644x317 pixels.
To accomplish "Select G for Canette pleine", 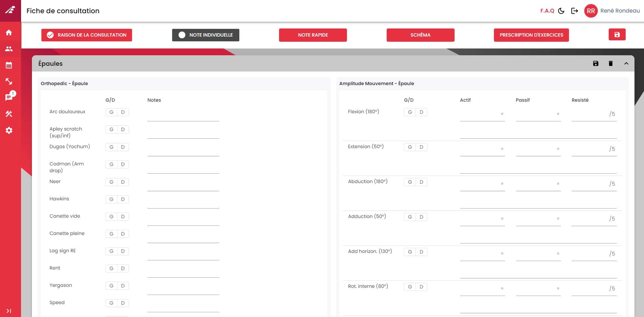I will coord(111,234).
